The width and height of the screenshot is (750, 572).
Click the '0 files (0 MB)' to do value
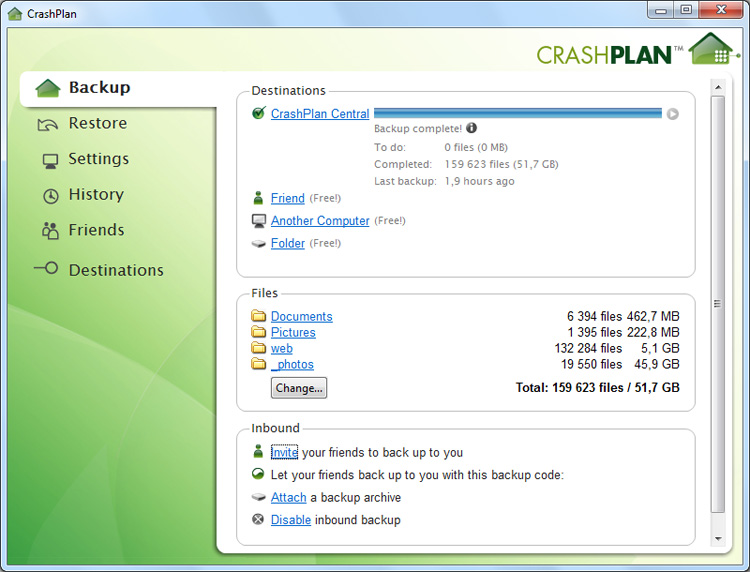pos(476,147)
